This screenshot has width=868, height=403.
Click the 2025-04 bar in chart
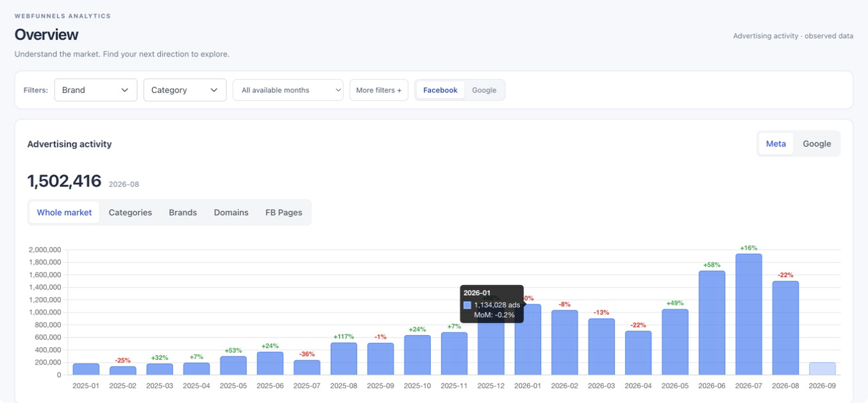tap(196, 368)
